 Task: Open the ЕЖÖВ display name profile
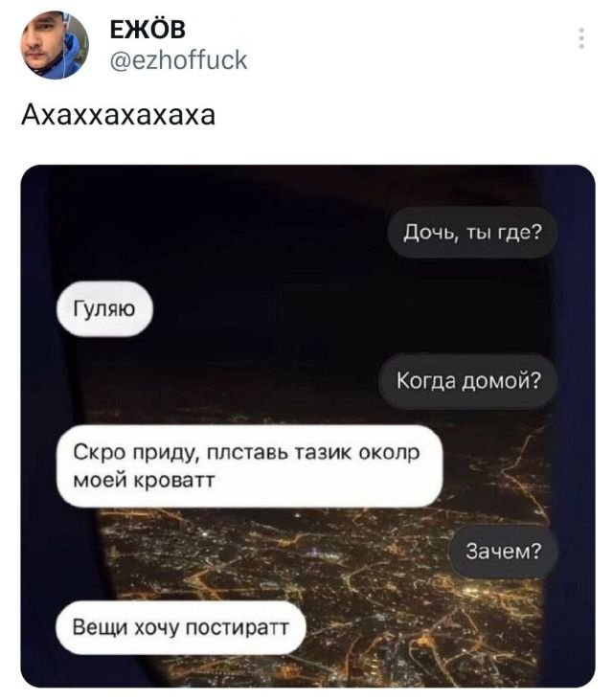(x=148, y=30)
